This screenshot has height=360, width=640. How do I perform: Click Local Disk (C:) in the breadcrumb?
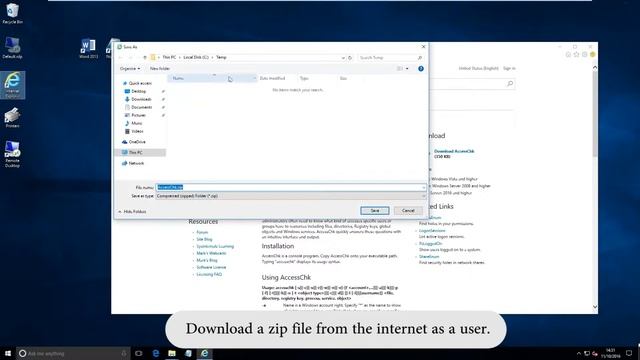click(x=196, y=57)
